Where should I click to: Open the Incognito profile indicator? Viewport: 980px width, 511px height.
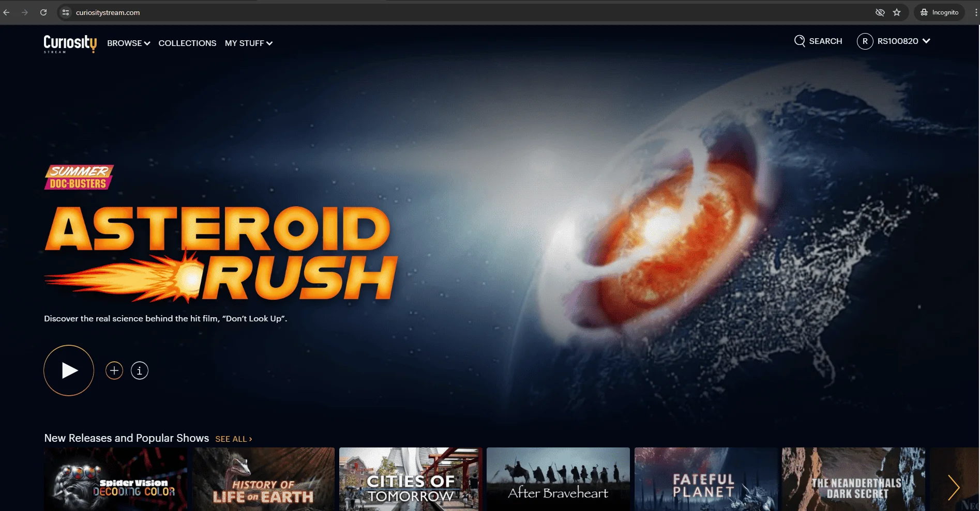click(x=940, y=12)
